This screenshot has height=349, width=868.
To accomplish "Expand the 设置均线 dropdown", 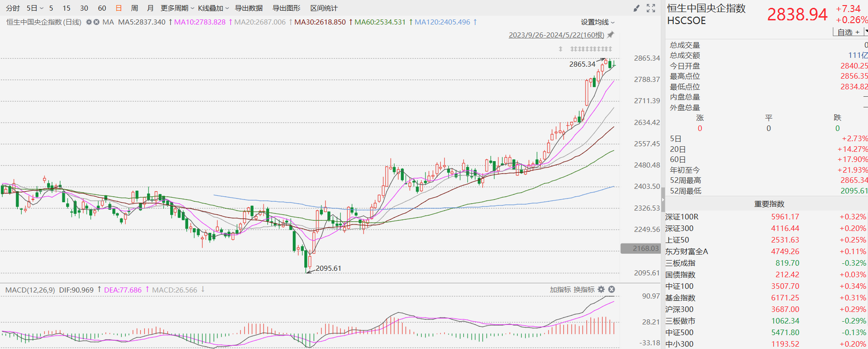I will pos(597,22).
